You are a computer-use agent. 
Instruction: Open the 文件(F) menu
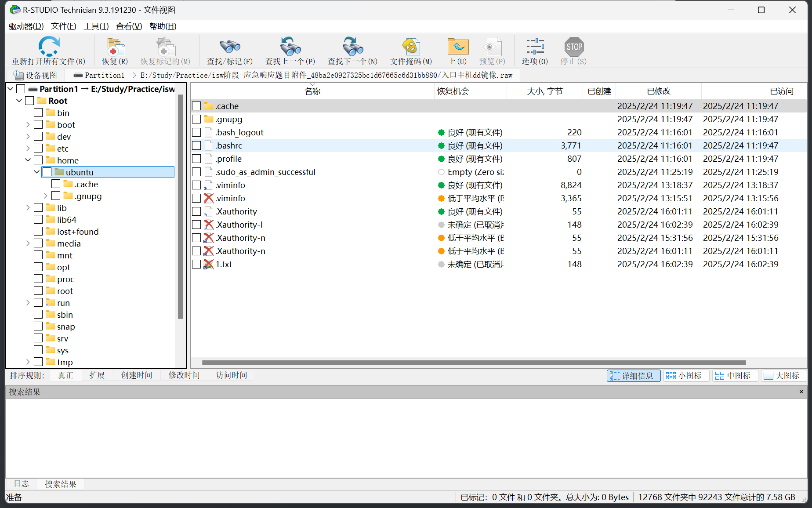[x=63, y=26]
